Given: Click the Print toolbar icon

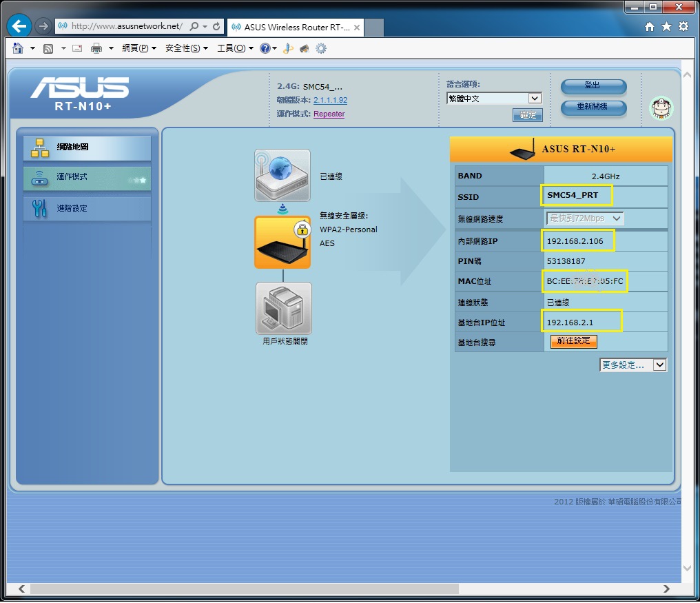Looking at the screenshot, I should coord(96,48).
